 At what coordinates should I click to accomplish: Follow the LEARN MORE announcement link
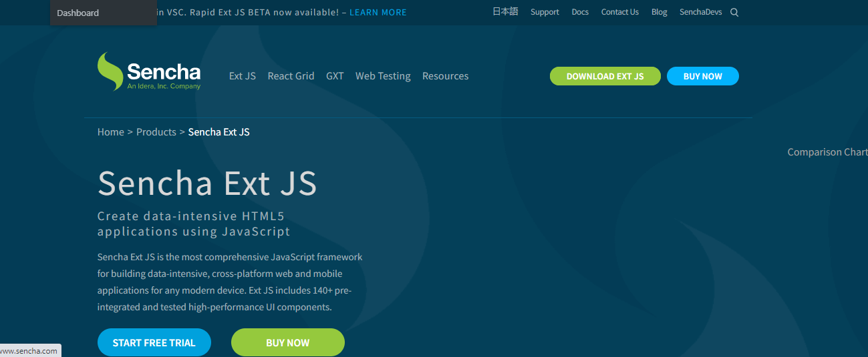click(378, 12)
